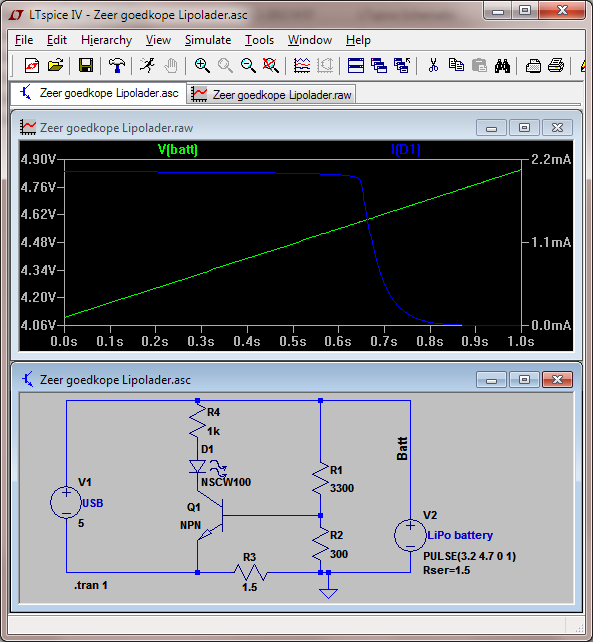Save the file using the floppy disk icon
Image resolution: width=593 pixels, height=642 pixels.
click(86, 66)
